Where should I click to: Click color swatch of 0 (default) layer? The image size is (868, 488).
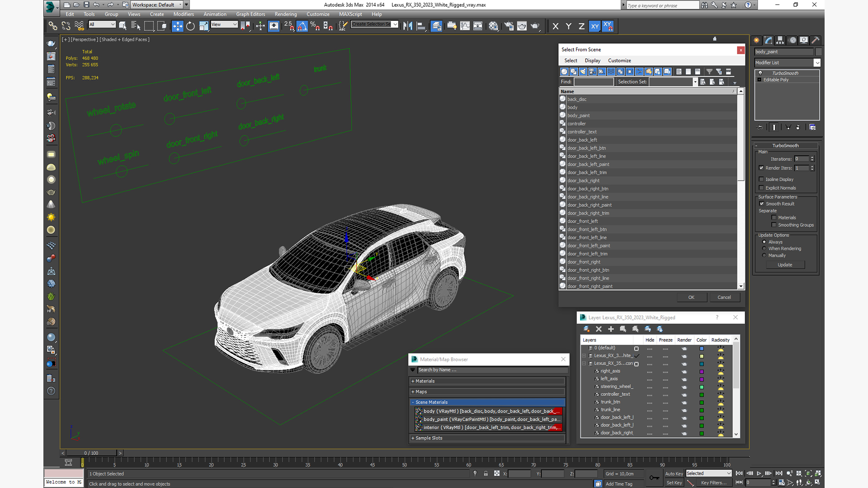click(702, 348)
